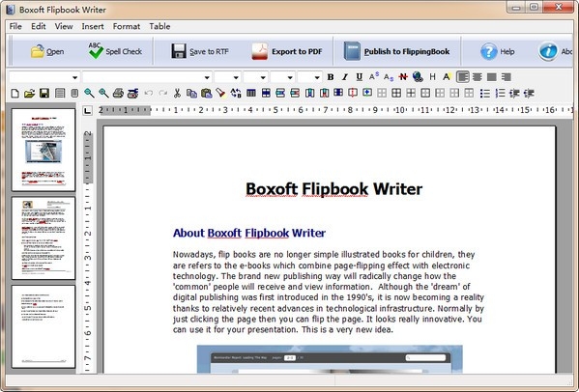
Task: Expand the font name dropdown arrow
Action: [207, 77]
